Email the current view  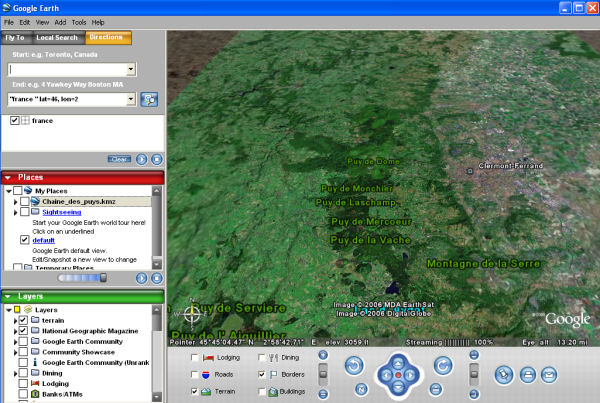coord(549,375)
